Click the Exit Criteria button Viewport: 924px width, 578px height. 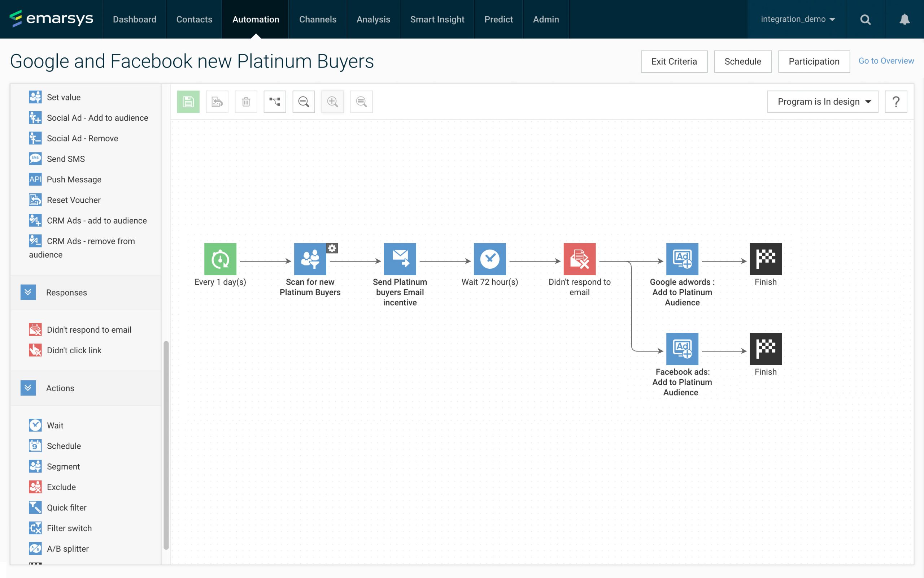674,61
